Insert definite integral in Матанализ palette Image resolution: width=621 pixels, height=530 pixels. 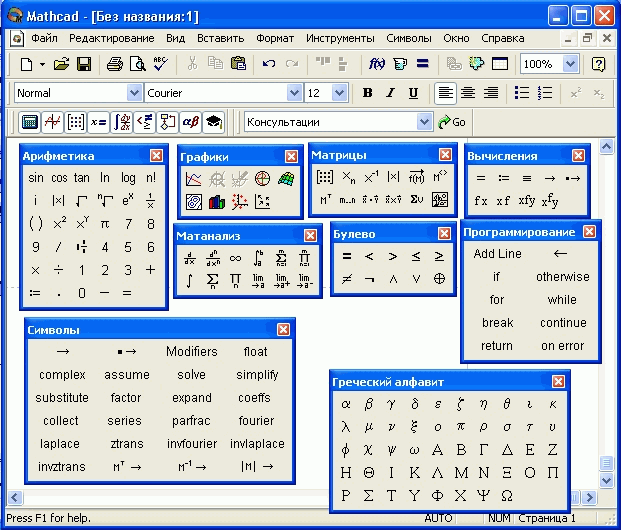258,258
